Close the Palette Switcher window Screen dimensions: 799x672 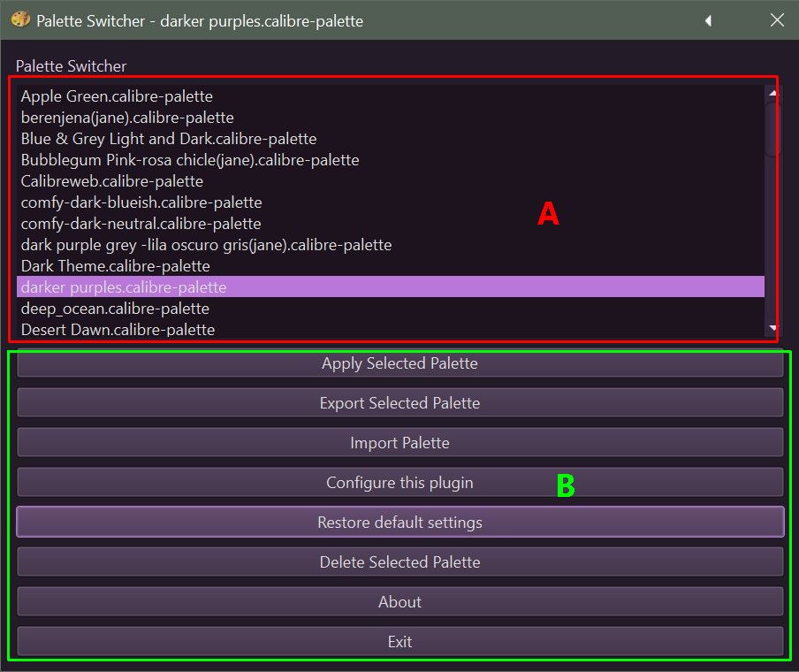click(x=777, y=20)
